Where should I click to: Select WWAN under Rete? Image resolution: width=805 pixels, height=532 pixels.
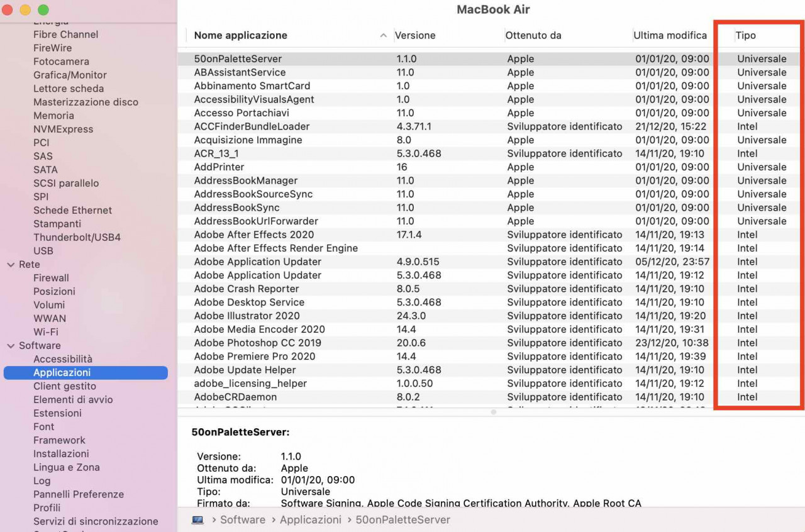click(x=50, y=319)
